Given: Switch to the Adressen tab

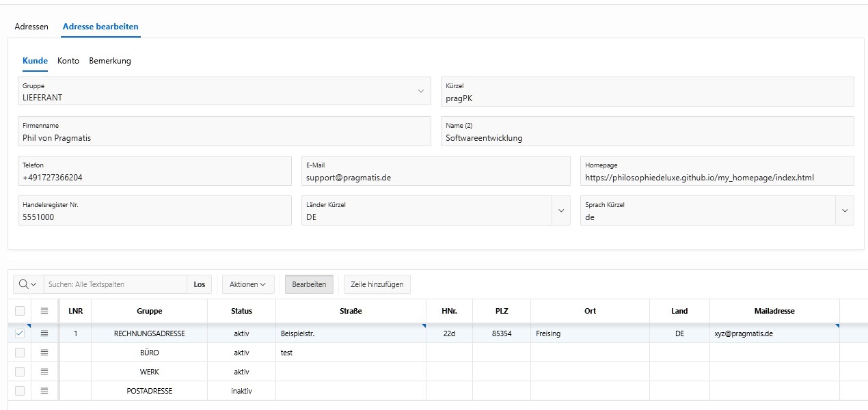Looking at the screenshot, I should (31, 27).
